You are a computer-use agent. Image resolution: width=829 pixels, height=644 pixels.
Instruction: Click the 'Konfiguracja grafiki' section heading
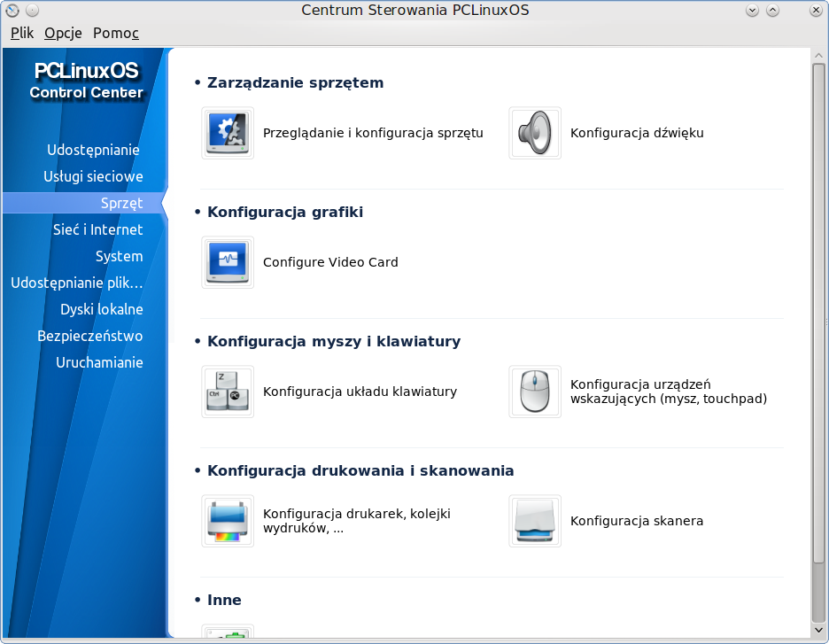(285, 212)
